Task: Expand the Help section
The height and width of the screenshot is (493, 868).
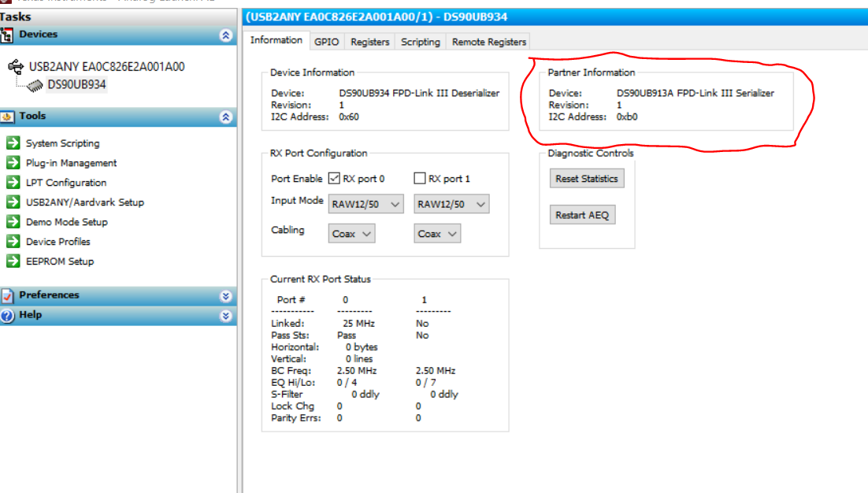Action: (226, 315)
